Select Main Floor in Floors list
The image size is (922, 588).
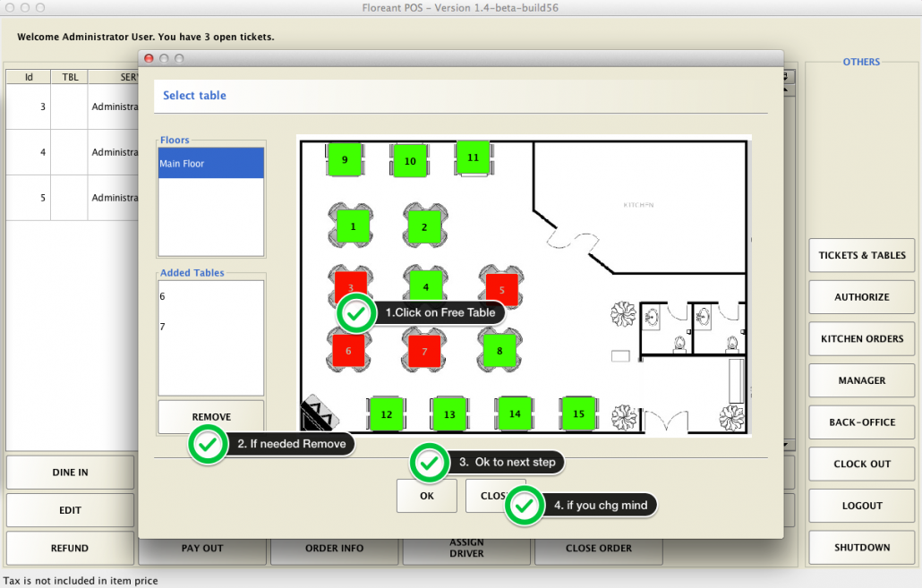coord(211,163)
